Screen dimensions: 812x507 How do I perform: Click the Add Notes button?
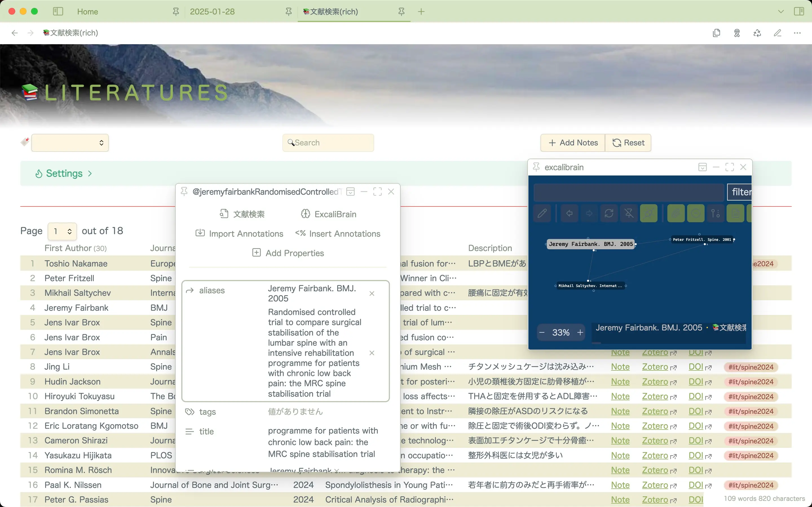pyautogui.click(x=573, y=143)
